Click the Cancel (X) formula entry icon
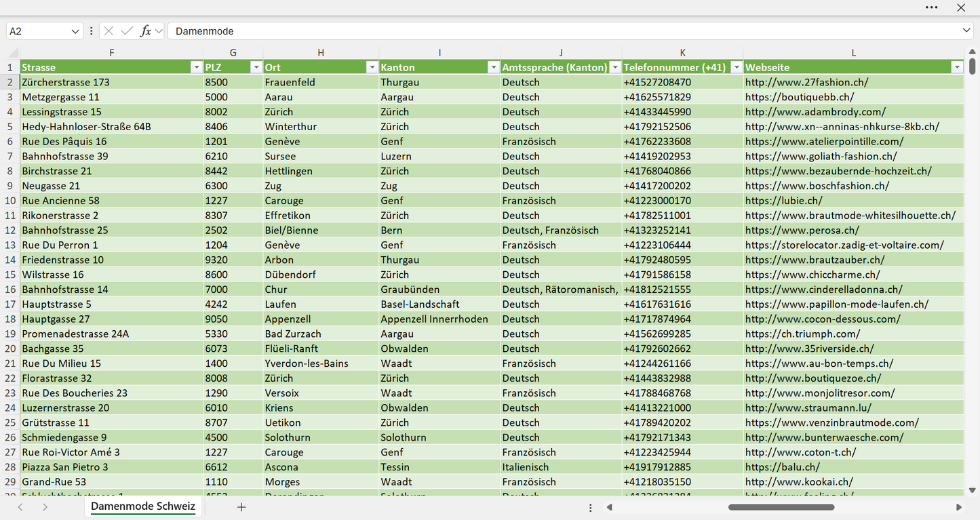The image size is (980, 520). click(x=109, y=31)
